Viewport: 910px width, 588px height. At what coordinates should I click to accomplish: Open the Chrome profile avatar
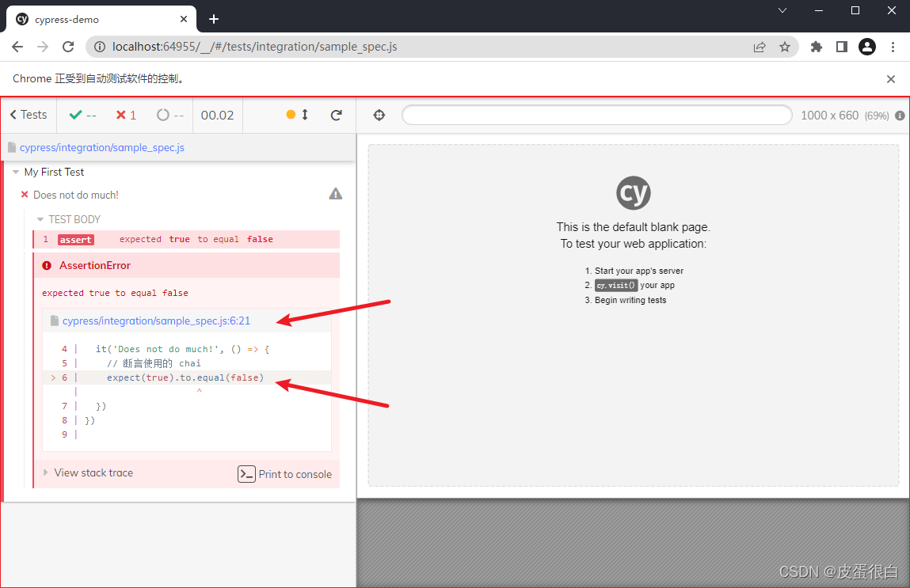(867, 47)
